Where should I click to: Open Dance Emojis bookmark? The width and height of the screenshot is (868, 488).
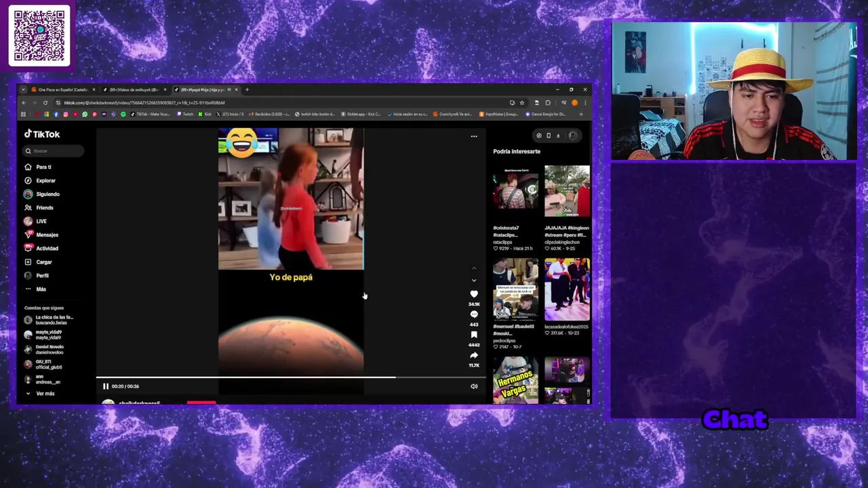pyautogui.click(x=545, y=114)
